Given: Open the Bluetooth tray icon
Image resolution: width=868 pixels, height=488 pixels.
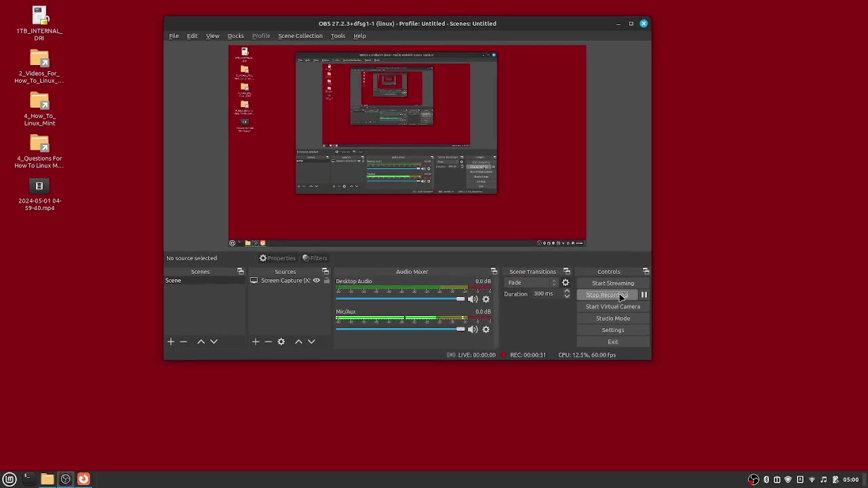Looking at the screenshot, I should coord(766,480).
